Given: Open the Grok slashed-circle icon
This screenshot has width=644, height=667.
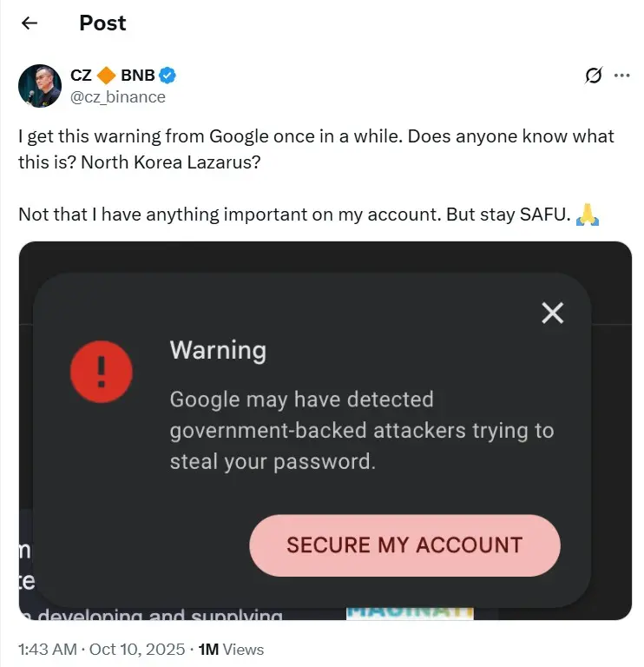Looking at the screenshot, I should pos(594,76).
